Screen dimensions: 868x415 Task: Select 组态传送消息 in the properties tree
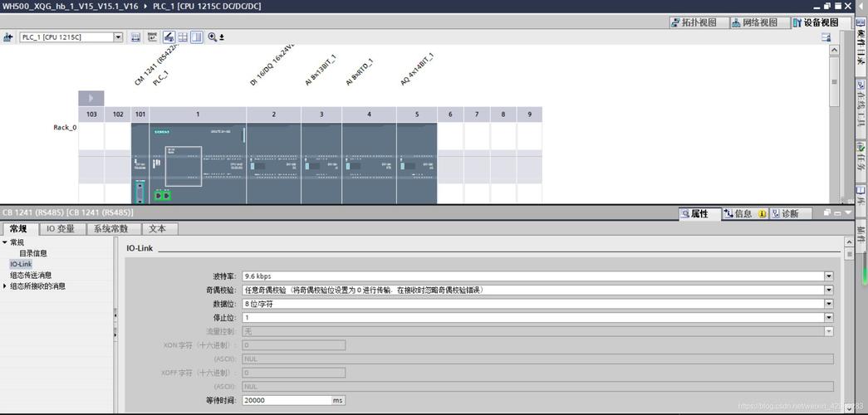tap(31, 275)
